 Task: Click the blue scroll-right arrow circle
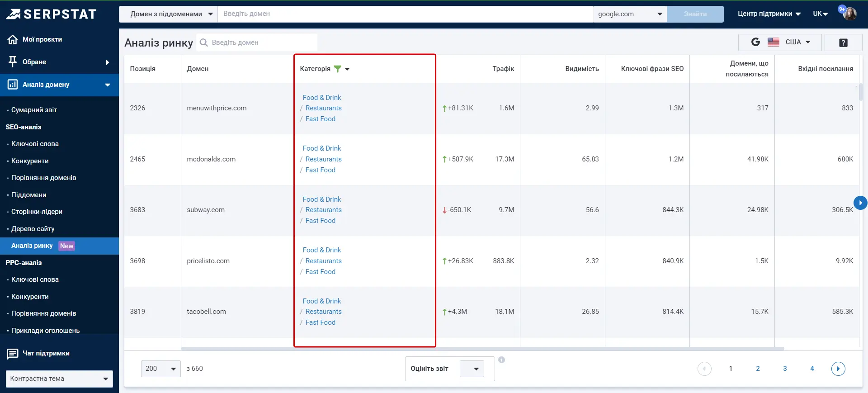[x=860, y=203]
